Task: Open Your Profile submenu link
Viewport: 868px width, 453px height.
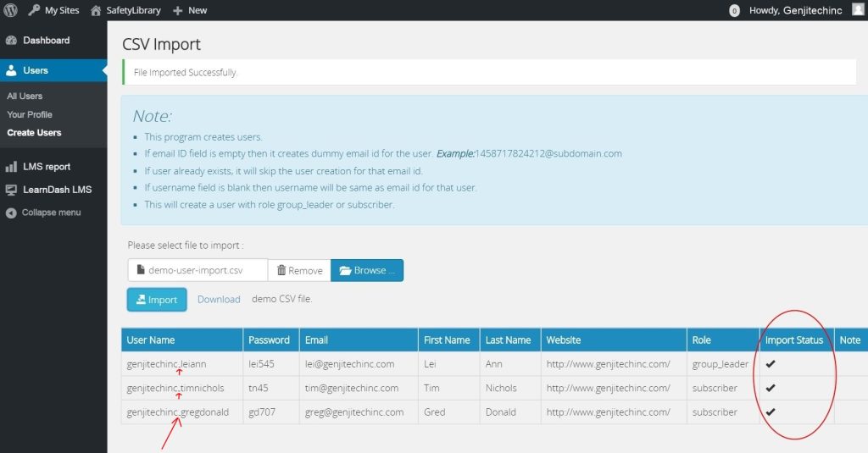Action: (x=30, y=114)
